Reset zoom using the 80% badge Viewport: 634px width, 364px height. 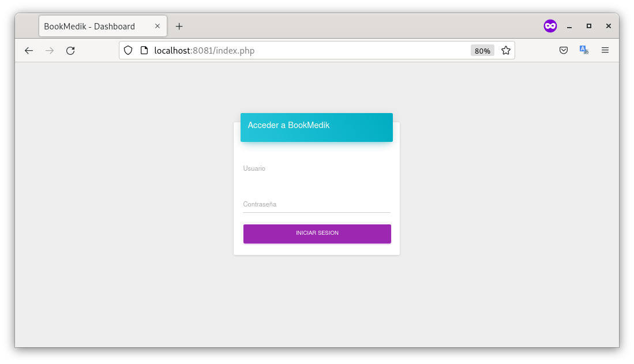click(x=482, y=51)
